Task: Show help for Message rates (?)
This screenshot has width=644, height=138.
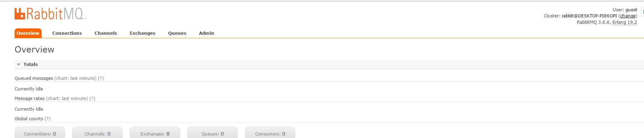Action: click(92, 99)
